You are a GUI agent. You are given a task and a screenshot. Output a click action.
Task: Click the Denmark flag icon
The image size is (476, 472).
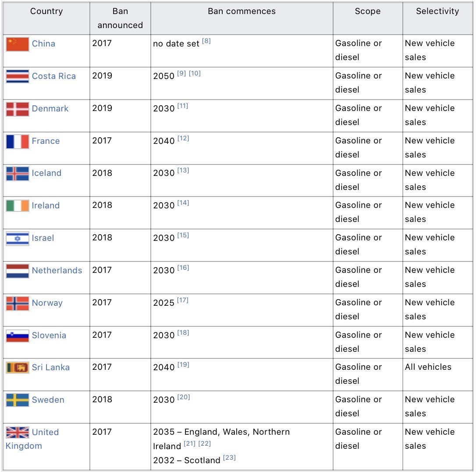coord(18,109)
